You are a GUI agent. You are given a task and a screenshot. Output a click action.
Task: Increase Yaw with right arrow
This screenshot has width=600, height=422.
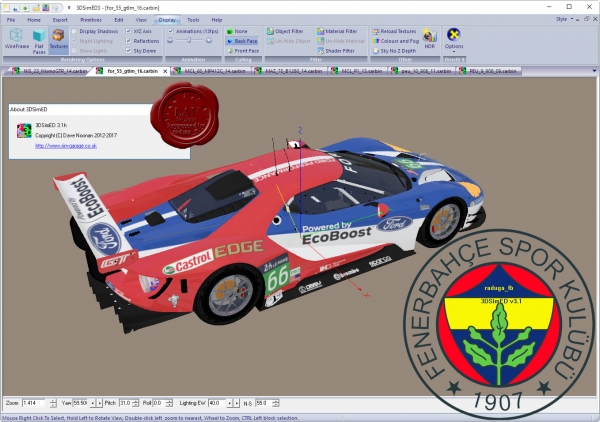tap(99, 403)
